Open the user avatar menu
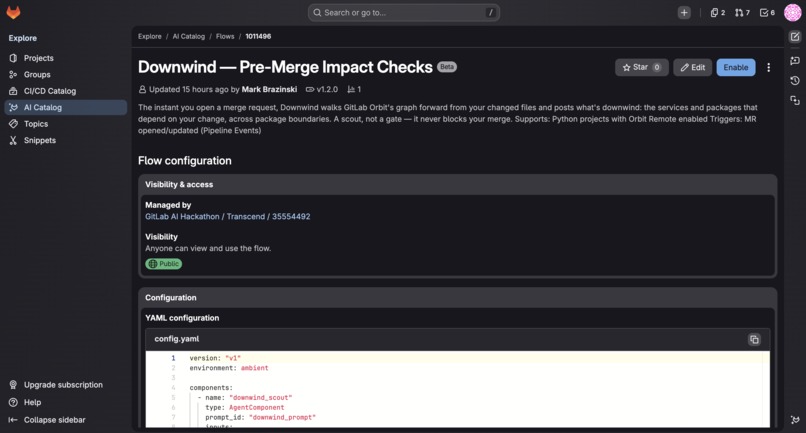 792,13
